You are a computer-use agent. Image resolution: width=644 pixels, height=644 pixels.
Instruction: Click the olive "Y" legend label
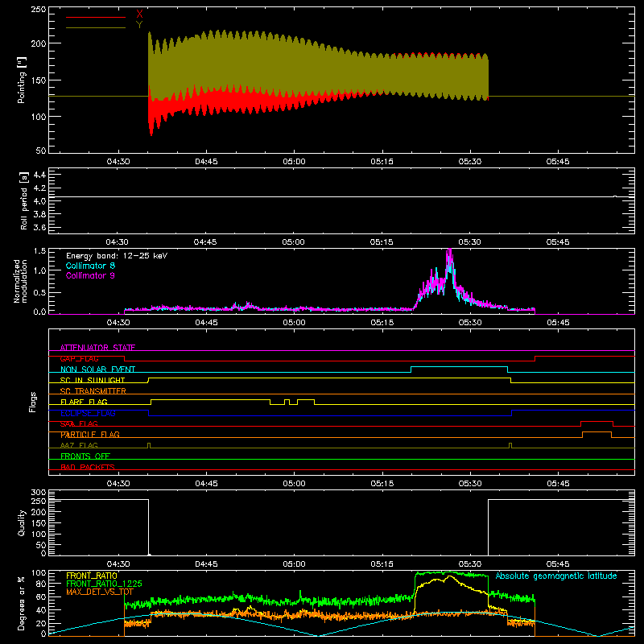139,25
